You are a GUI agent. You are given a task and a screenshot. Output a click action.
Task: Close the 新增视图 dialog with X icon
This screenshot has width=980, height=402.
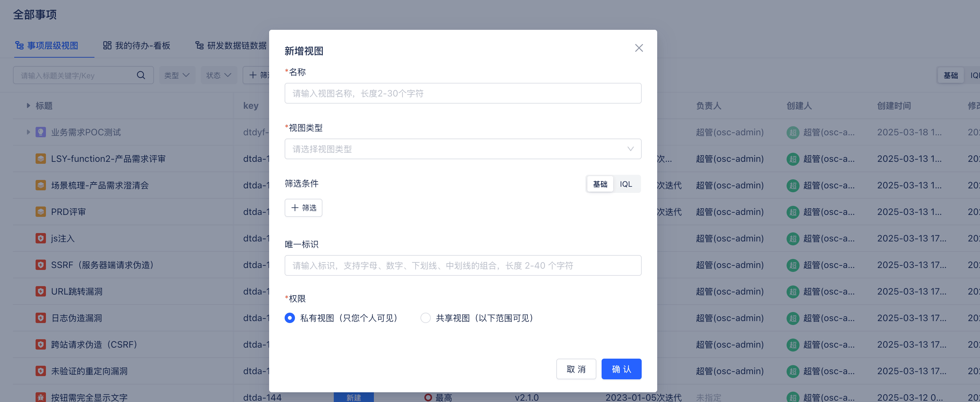coord(639,48)
